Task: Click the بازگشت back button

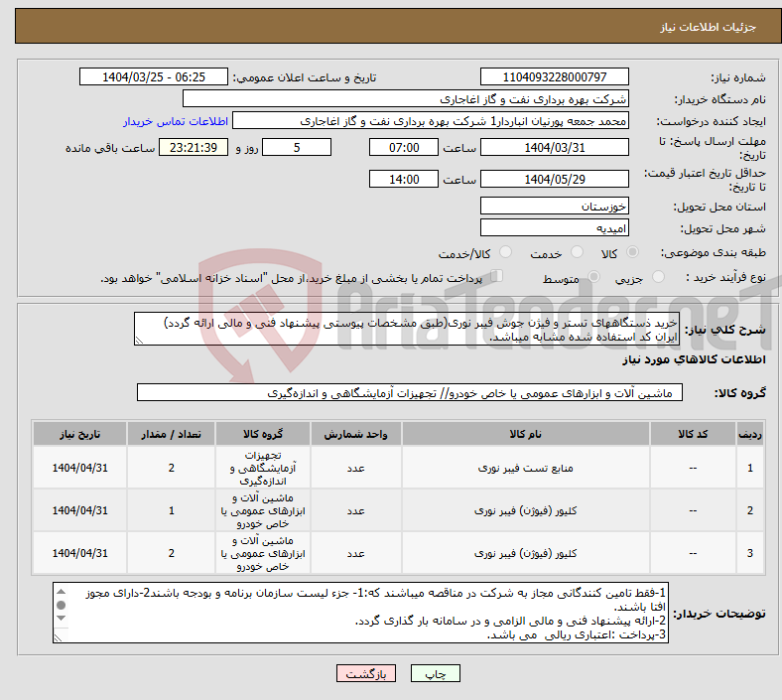Action: 366,673
